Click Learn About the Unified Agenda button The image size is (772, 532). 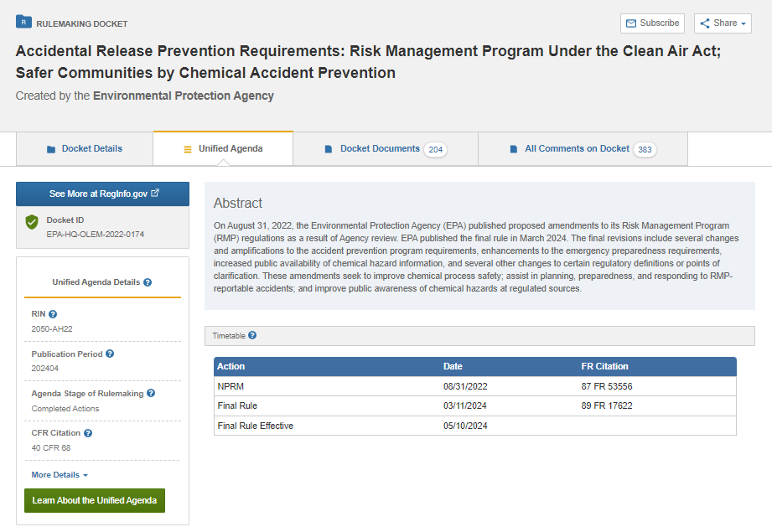[x=95, y=500]
